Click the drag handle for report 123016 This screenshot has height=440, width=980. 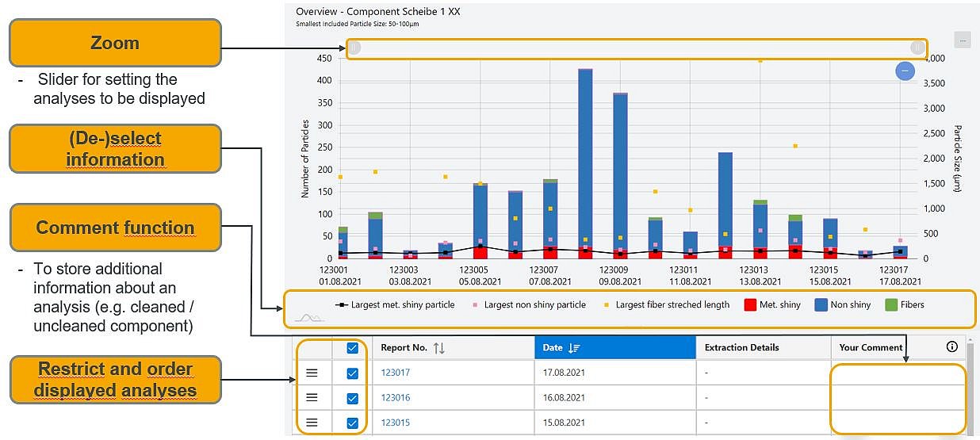pos(312,397)
